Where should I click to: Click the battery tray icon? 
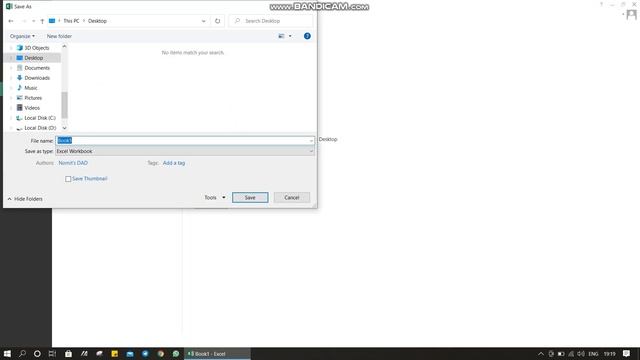(x=561, y=353)
